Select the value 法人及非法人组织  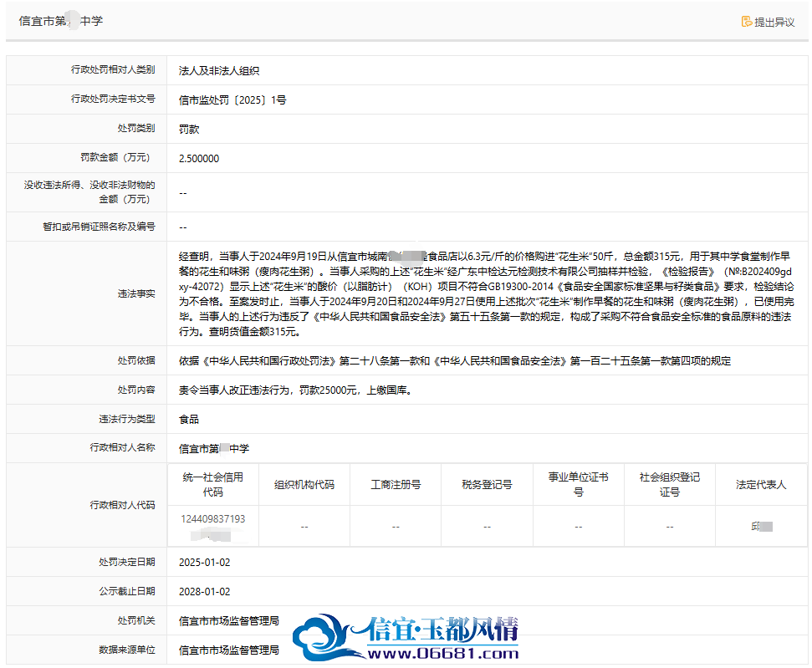click(219, 71)
